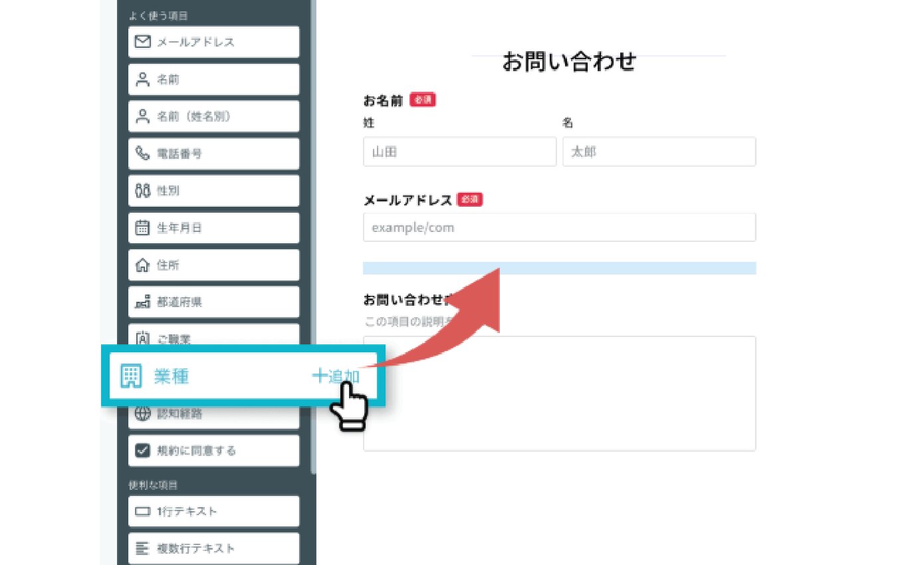Click the map icon for 都道府県
The width and height of the screenshot is (924, 565).
coord(142,302)
